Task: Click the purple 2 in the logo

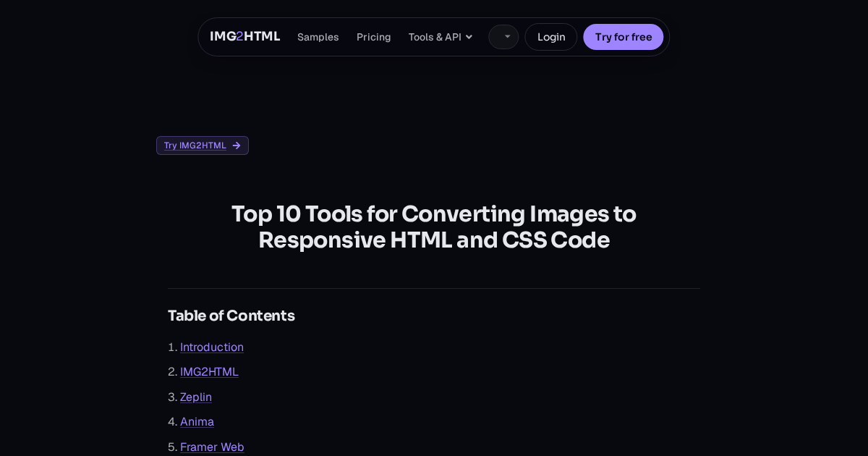Action: [239, 36]
